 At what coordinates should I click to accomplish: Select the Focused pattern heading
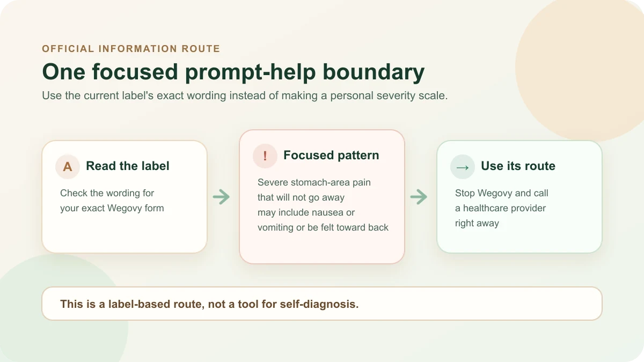point(331,156)
